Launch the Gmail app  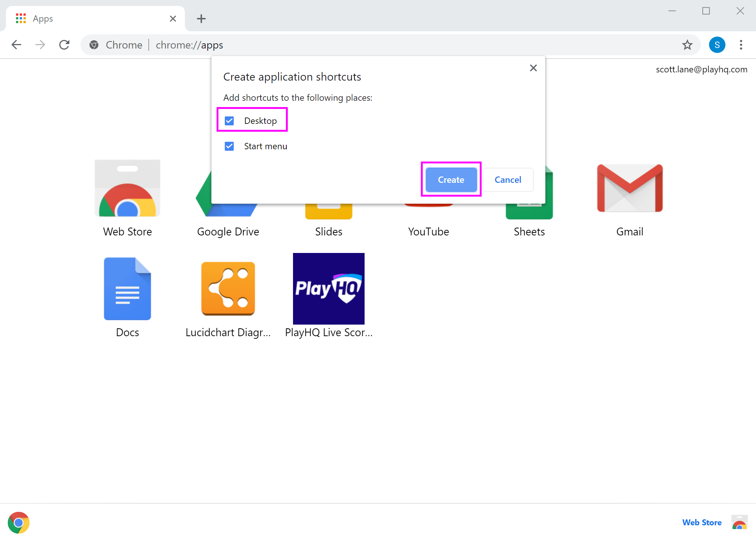tap(629, 189)
